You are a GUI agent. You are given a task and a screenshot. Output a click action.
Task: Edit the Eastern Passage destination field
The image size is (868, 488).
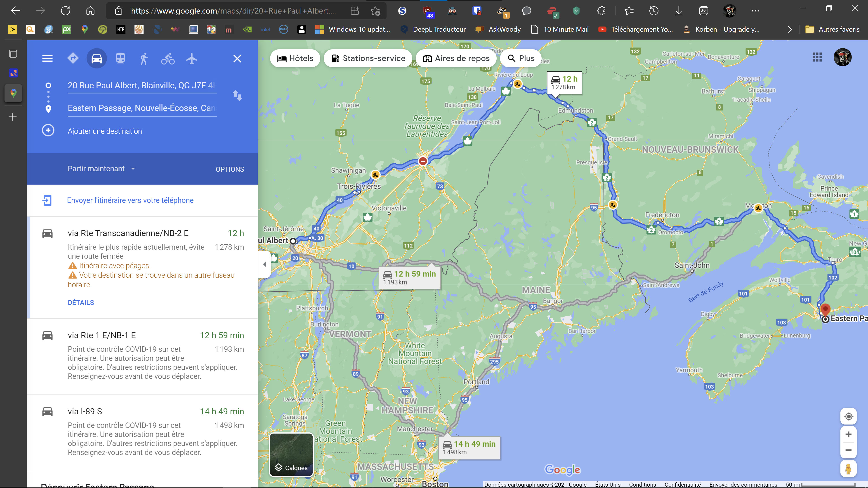[142, 108]
